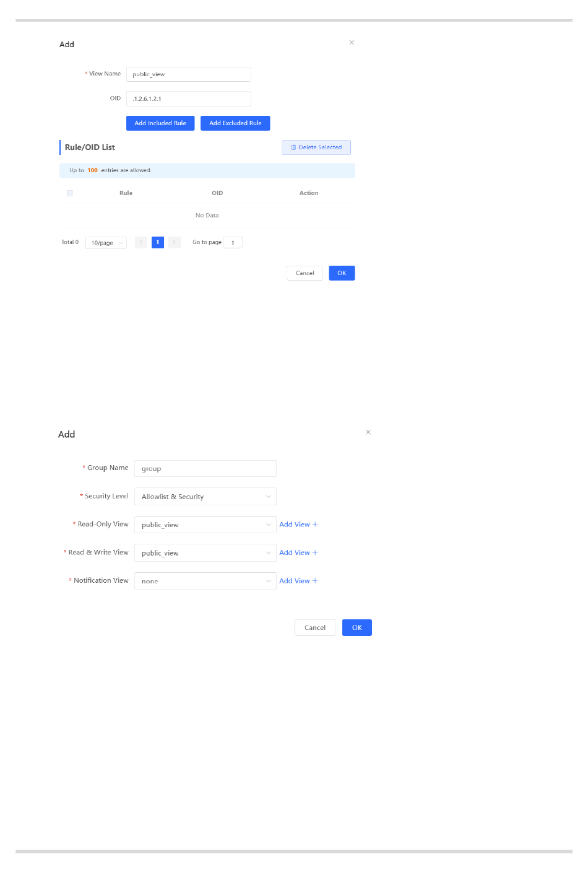Click Add Included Rule button
The image size is (588, 872).
tap(160, 123)
